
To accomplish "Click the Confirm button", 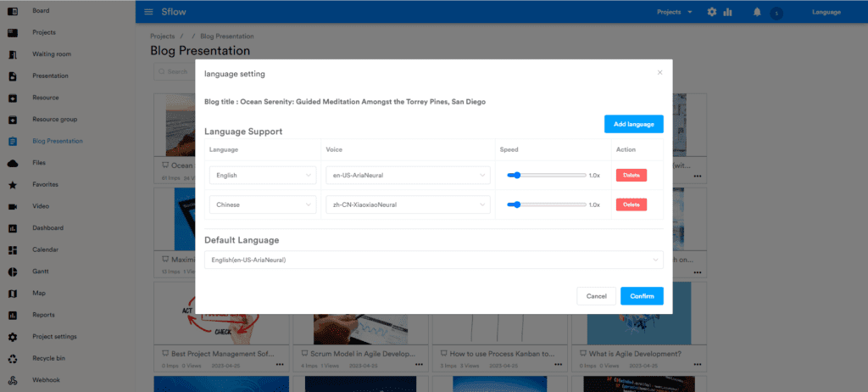I will click(x=642, y=296).
